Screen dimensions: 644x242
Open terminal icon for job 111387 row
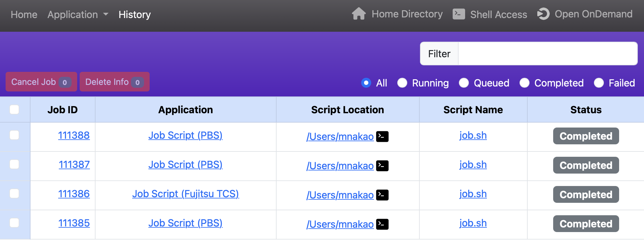[382, 166]
